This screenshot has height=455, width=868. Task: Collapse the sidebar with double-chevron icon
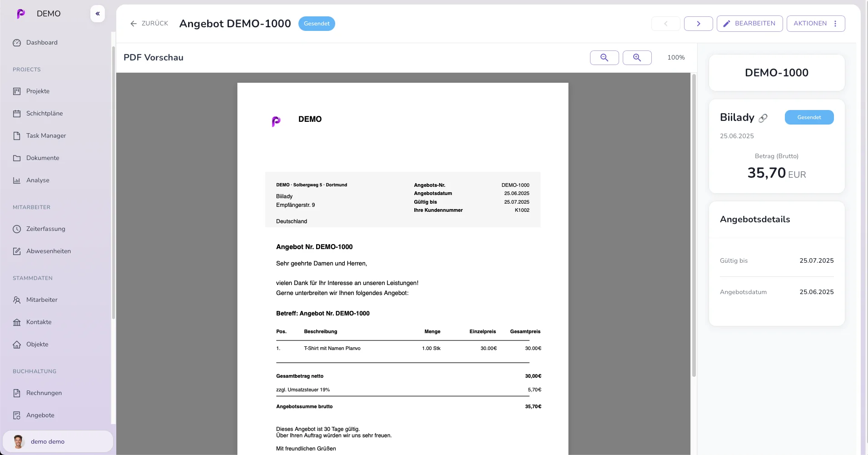[98, 14]
